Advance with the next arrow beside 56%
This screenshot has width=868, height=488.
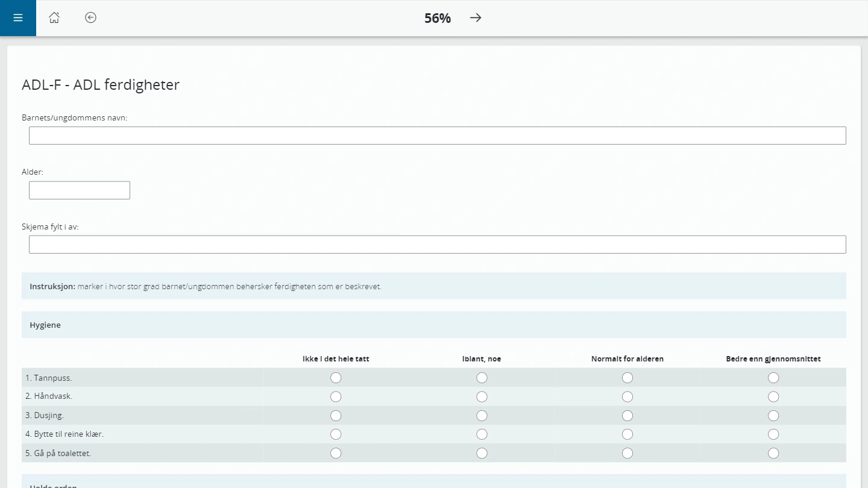[476, 17]
